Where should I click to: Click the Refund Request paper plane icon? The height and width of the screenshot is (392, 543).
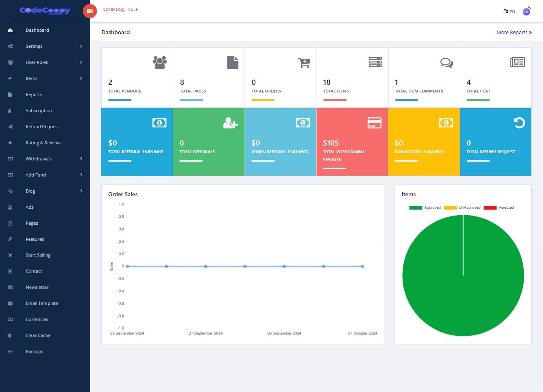tap(10, 127)
